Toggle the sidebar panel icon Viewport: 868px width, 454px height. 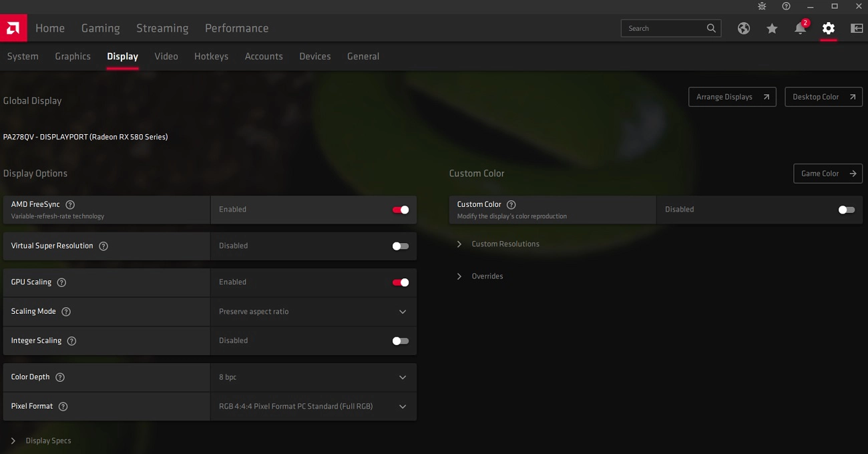[x=857, y=28]
